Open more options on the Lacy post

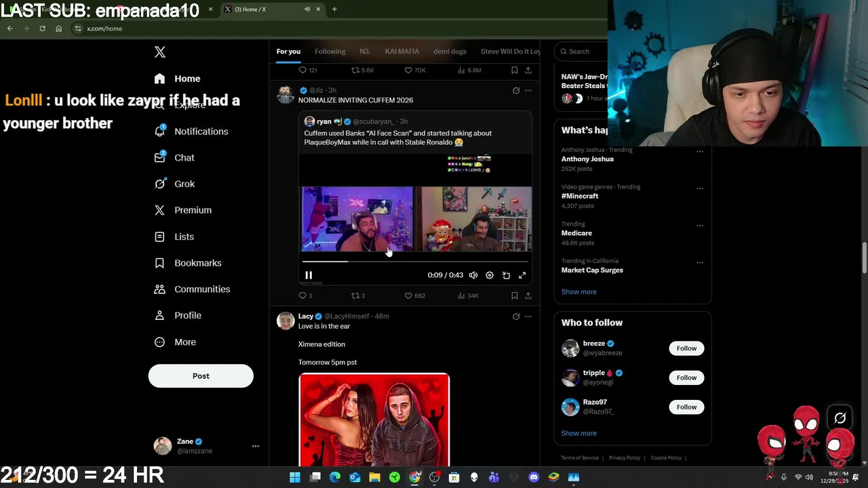pos(528,317)
